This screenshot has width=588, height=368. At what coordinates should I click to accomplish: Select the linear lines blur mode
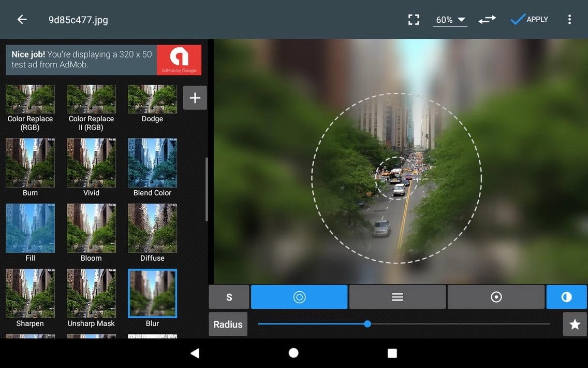(397, 297)
